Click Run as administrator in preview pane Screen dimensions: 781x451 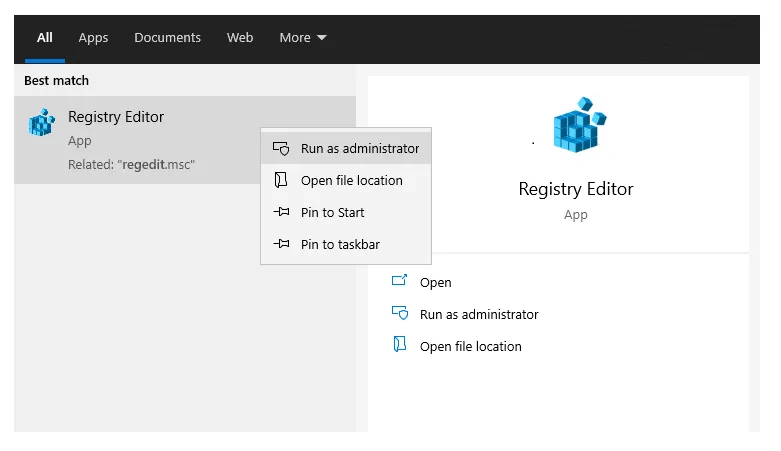(x=479, y=314)
